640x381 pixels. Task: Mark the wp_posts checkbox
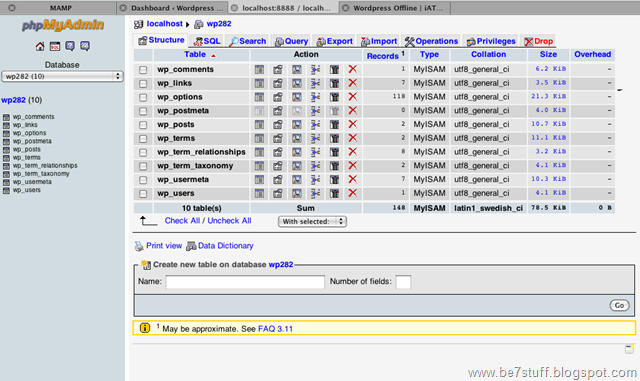[143, 125]
